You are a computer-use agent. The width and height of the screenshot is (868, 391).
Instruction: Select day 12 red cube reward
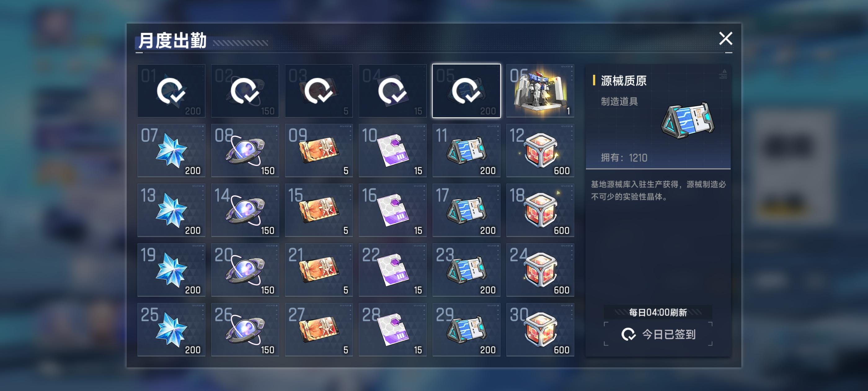[540, 151]
